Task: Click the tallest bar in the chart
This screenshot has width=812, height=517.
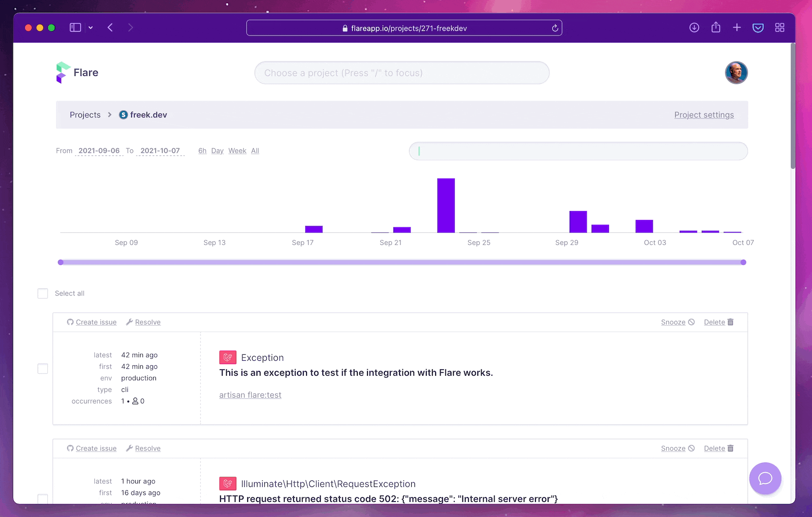Action: [x=446, y=205]
